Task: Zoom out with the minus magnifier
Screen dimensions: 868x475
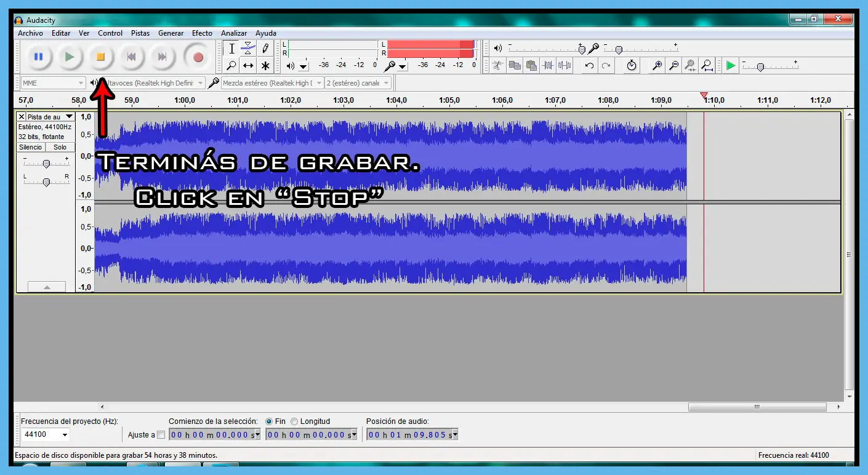Action: pos(674,65)
